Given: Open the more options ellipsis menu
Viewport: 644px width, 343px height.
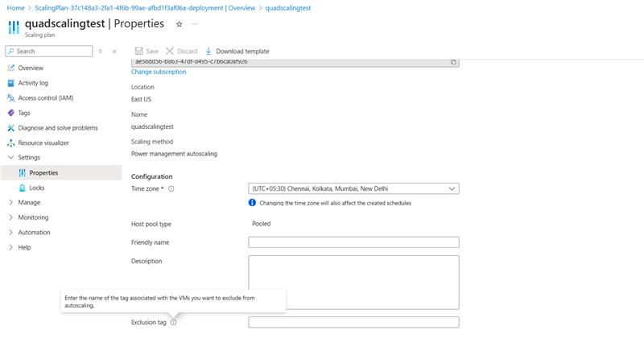Looking at the screenshot, I should (194, 24).
